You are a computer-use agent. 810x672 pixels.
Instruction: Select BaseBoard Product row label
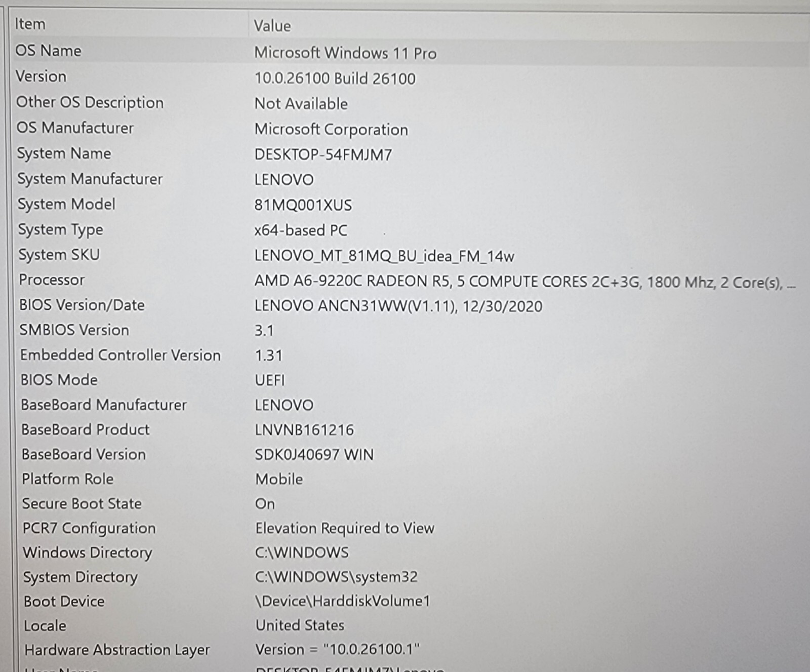pos(85,429)
